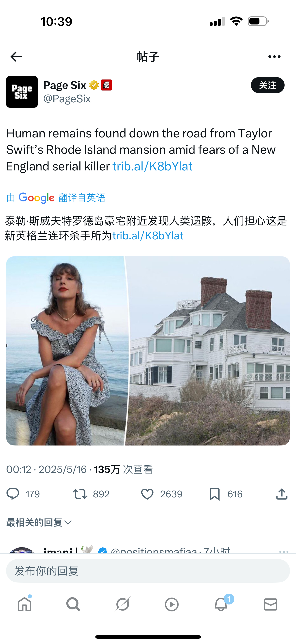Follow Page Six with 关注 button
The height and width of the screenshot is (644, 296).
pyautogui.click(x=268, y=85)
